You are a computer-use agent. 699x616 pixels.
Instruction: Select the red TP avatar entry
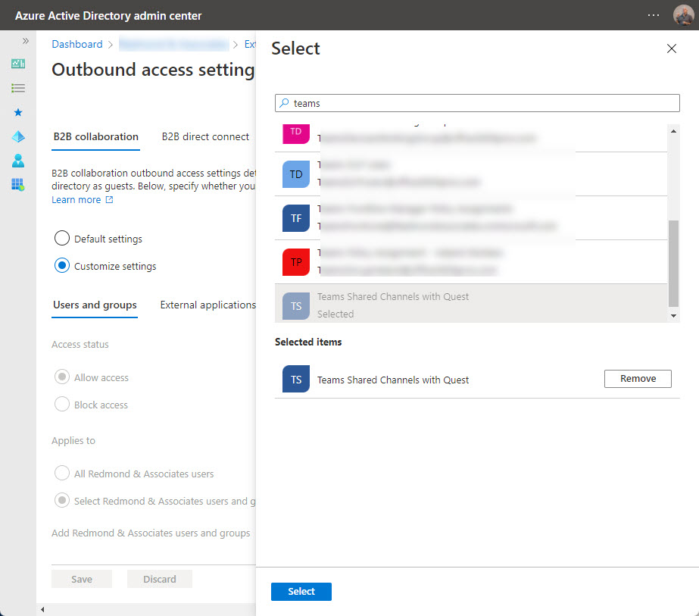click(296, 262)
